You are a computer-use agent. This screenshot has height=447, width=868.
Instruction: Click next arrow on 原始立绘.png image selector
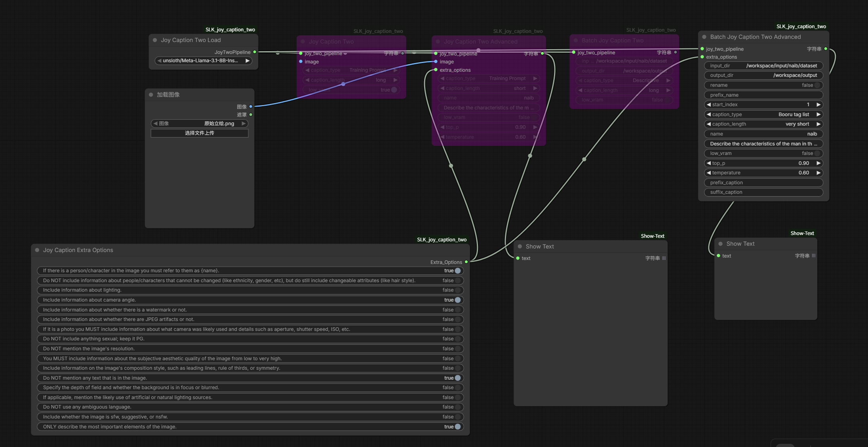click(x=244, y=124)
